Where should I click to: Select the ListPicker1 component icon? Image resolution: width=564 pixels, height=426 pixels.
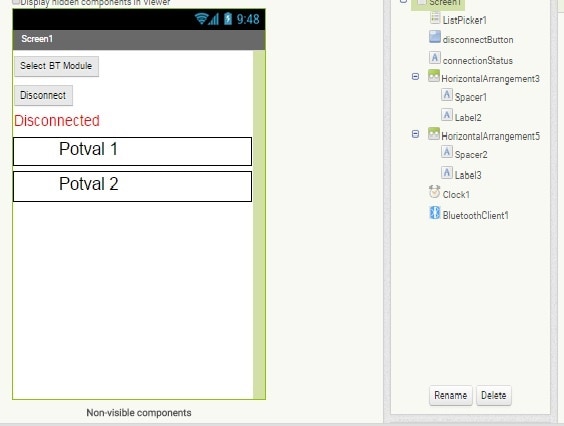tap(435, 18)
